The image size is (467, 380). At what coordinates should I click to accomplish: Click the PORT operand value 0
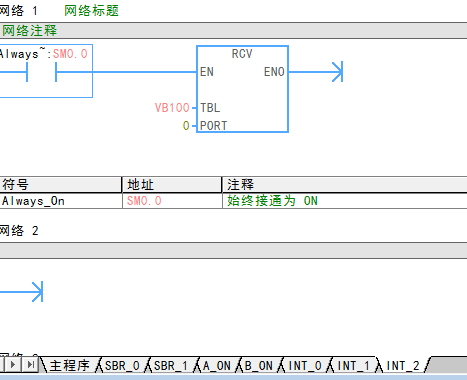coord(186,126)
